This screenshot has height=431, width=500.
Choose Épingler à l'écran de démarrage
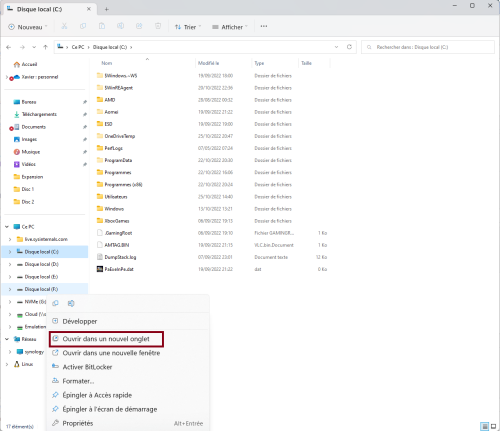coord(128,409)
